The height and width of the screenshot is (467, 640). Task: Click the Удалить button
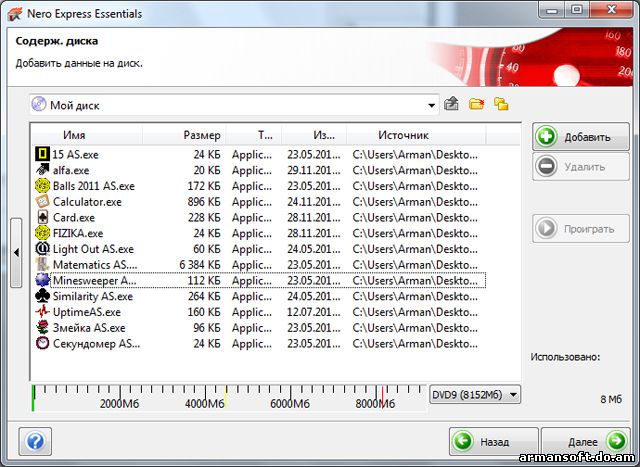click(x=580, y=167)
